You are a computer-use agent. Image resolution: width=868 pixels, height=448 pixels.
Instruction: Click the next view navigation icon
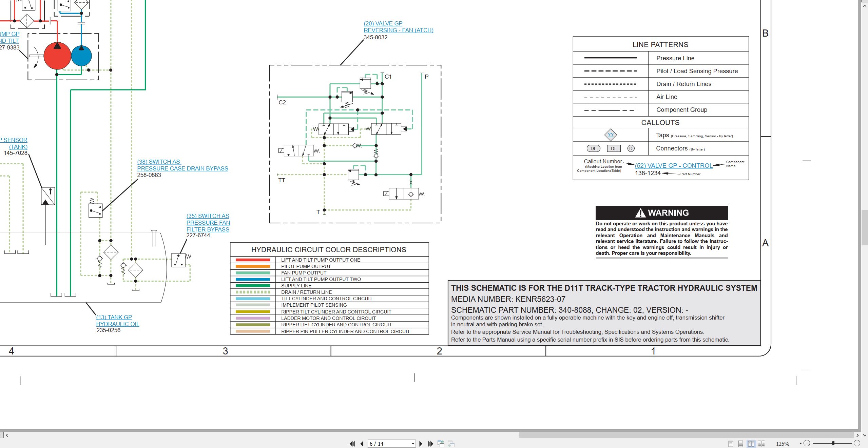click(x=451, y=444)
